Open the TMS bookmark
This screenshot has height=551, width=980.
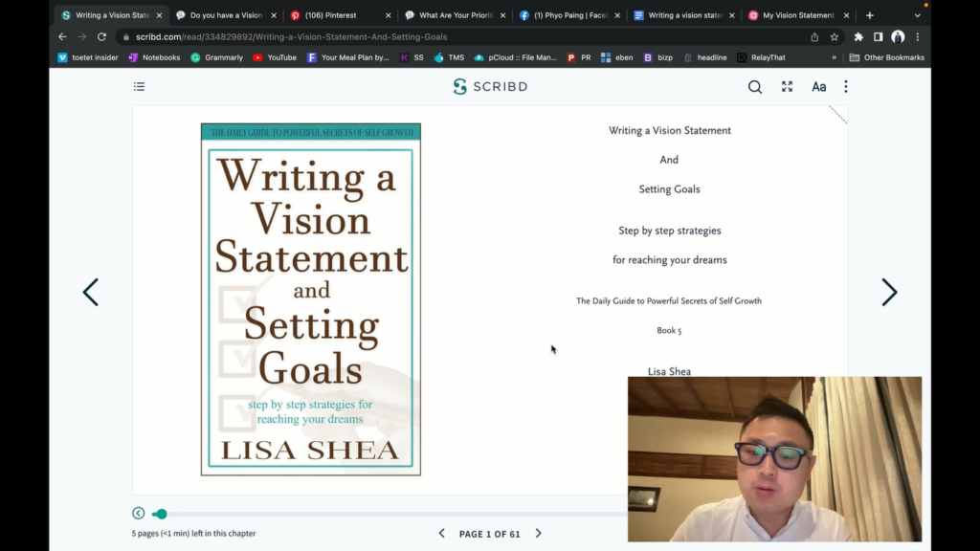pyautogui.click(x=450, y=57)
